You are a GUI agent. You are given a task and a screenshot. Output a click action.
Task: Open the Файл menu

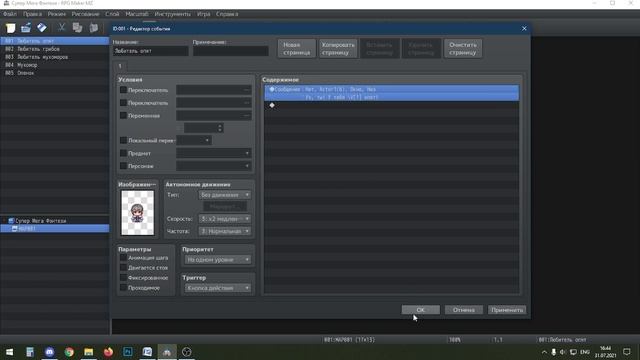click(x=10, y=14)
